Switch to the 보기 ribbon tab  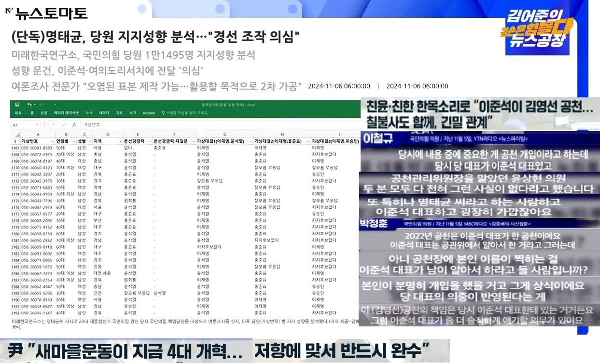pos(133,113)
